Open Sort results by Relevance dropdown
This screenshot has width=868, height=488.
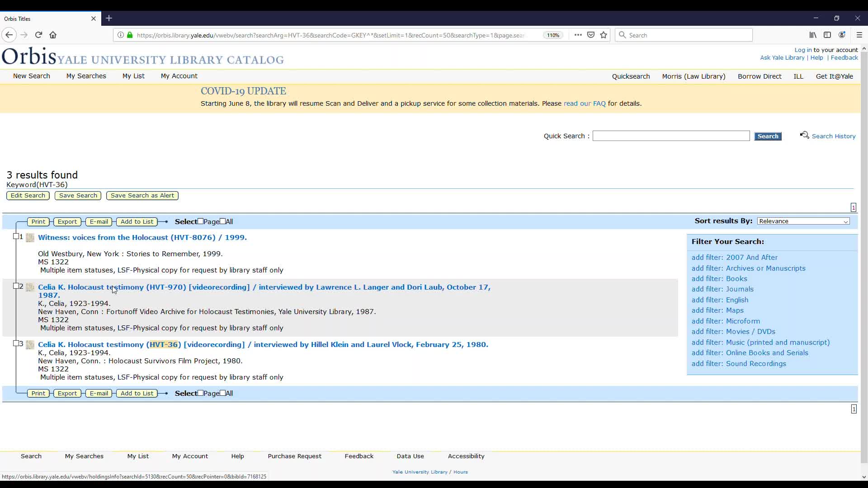[x=803, y=221]
